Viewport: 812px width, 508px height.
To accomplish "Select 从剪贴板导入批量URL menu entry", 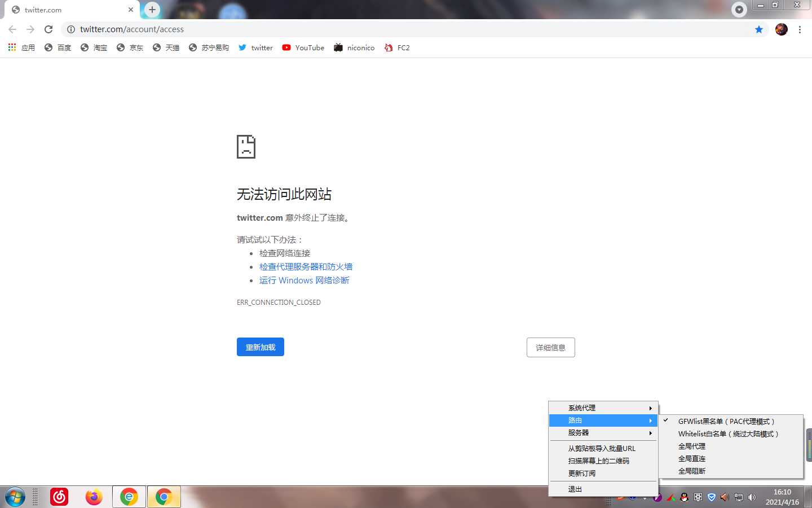I will coord(602,448).
